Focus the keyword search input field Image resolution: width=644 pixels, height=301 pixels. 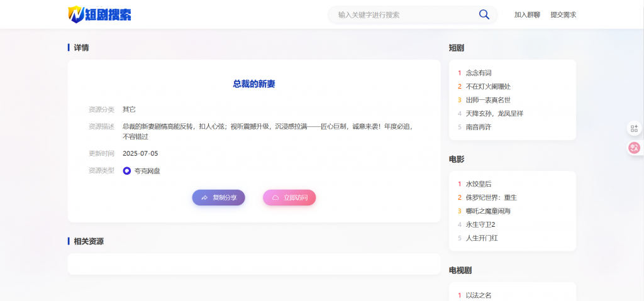tap(402, 14)
